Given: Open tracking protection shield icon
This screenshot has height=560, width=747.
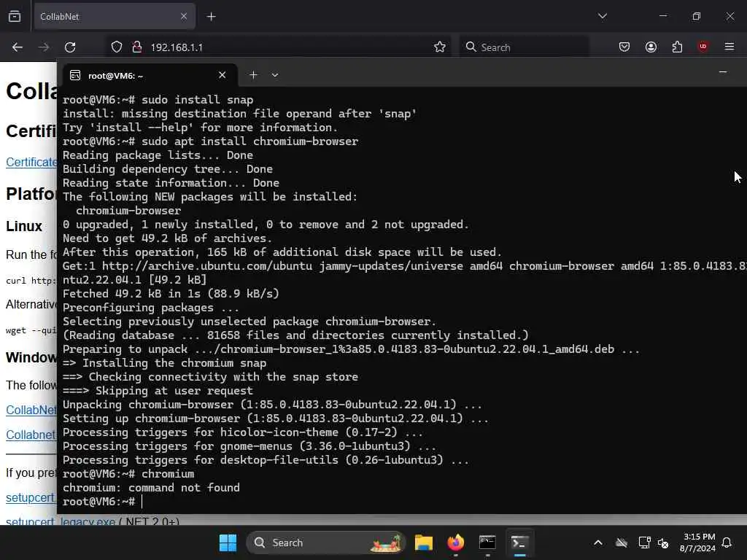Looking at the screenshot, I should click(x=117, y=47).
